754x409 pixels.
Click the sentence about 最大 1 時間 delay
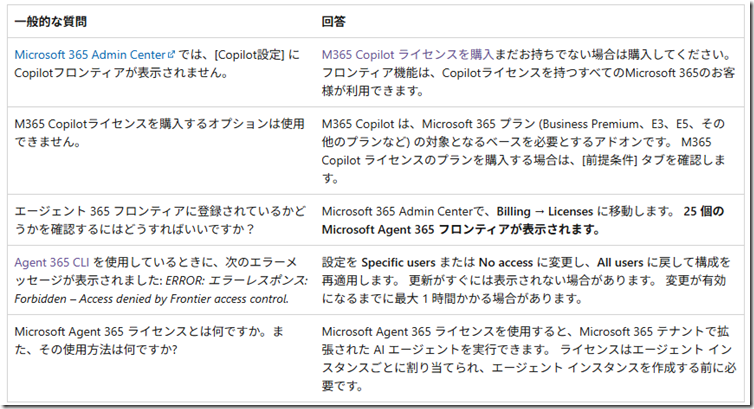[x=480, y=298]
